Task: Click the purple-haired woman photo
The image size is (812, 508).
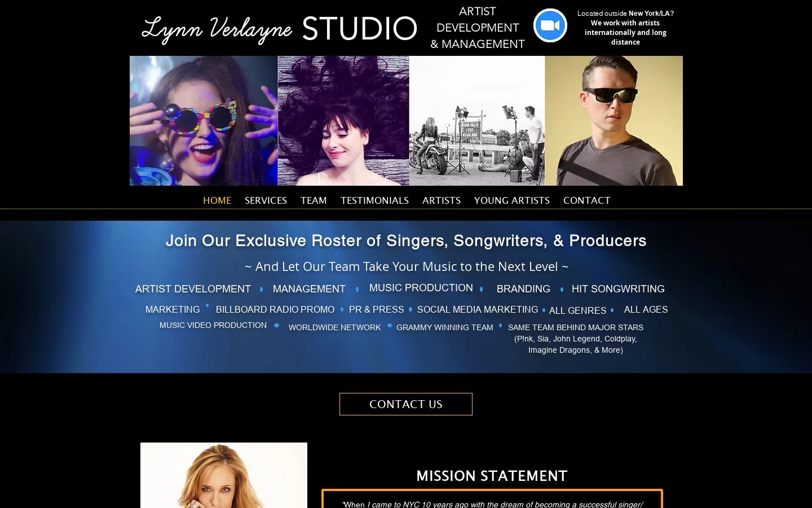Action: pos(343,121)
